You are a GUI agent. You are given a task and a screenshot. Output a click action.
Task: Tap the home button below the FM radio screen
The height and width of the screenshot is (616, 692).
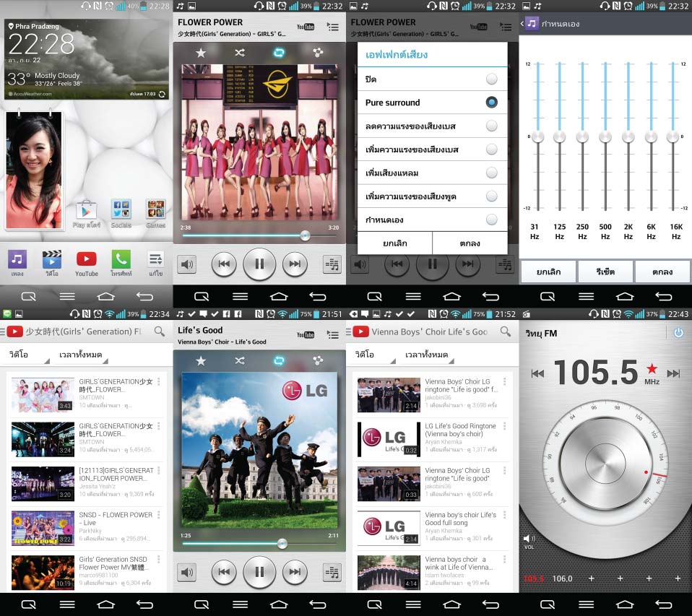coord(625,604)
